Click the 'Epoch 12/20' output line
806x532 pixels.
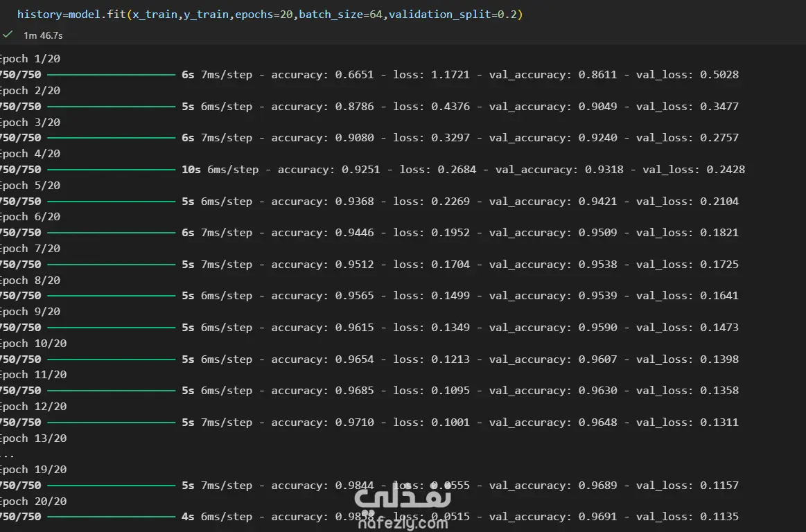coord(33,407)
